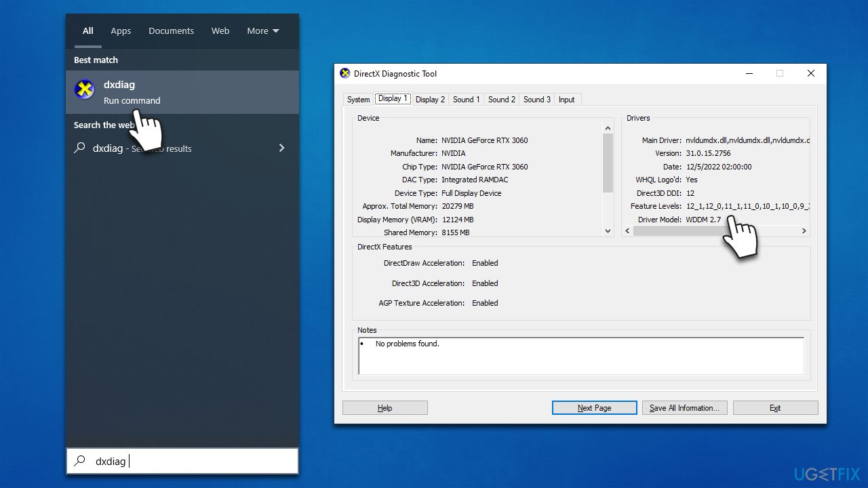
Task: Click the Save All Information button
Action: click(684, 408)
